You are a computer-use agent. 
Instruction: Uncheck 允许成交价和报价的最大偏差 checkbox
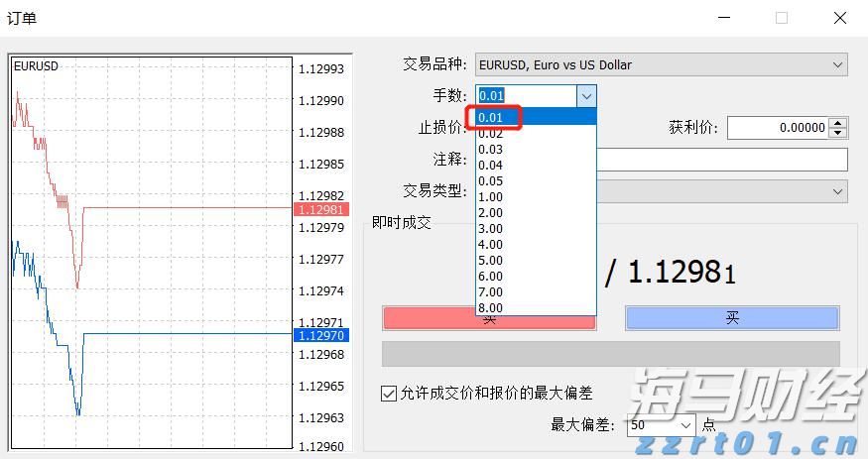click(389, 394)
